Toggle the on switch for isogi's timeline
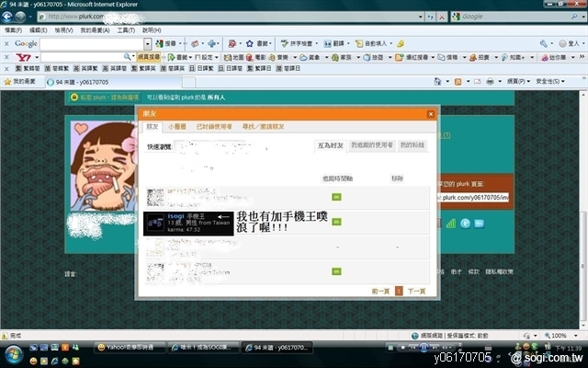 pyautogui.click(x=336, y=222)
